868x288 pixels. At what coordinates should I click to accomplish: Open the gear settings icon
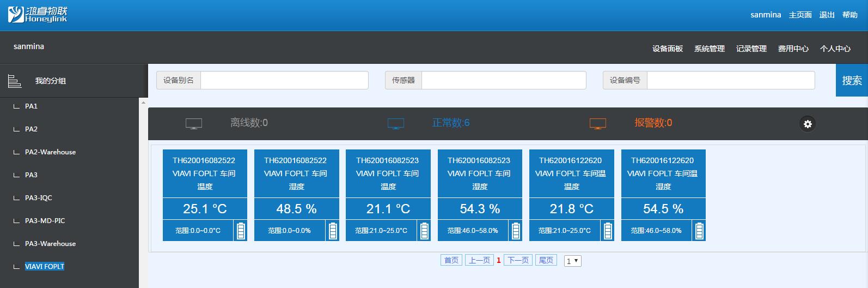coord(808,124)
